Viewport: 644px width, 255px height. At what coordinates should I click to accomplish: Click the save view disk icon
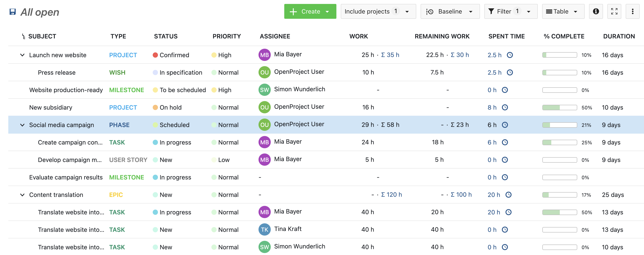[12, 12]
